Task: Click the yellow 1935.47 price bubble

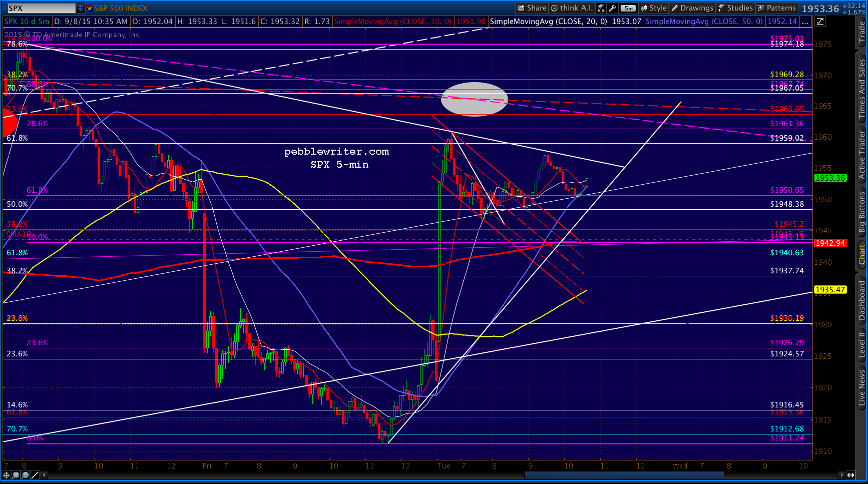Action: (x=830, y=290)
